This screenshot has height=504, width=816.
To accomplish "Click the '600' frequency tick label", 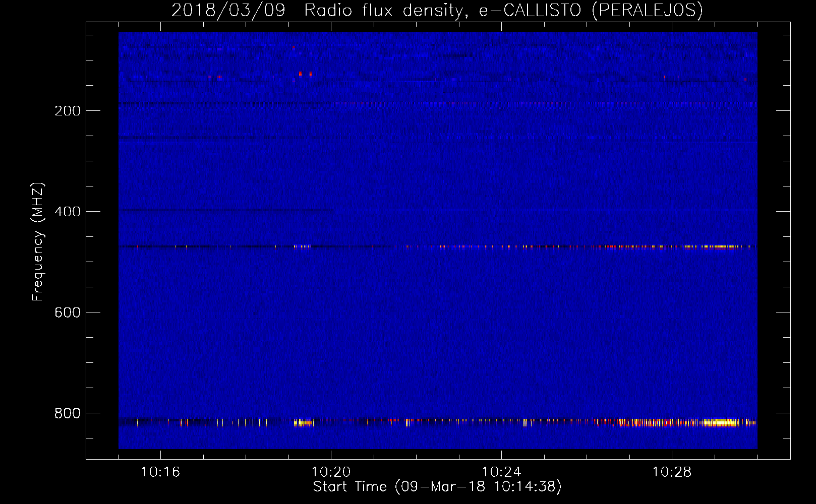I will tap(68, 312).
